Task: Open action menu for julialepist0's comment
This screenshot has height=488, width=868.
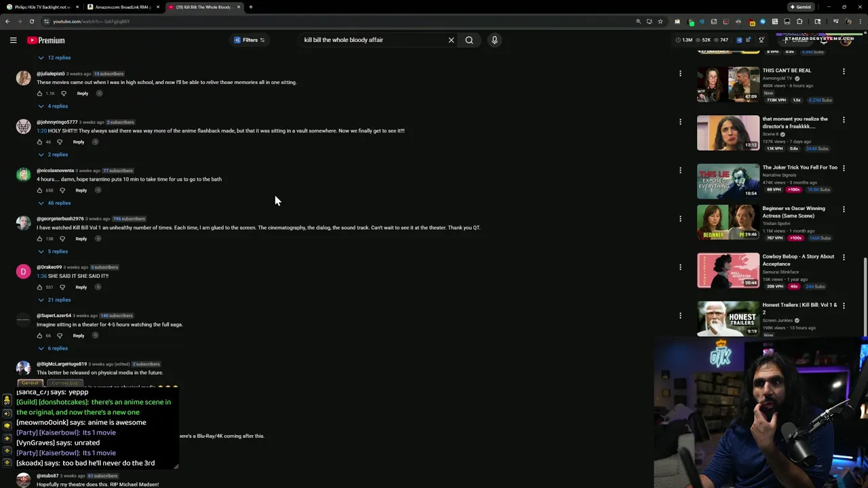Action: click(x=680, y=73)
